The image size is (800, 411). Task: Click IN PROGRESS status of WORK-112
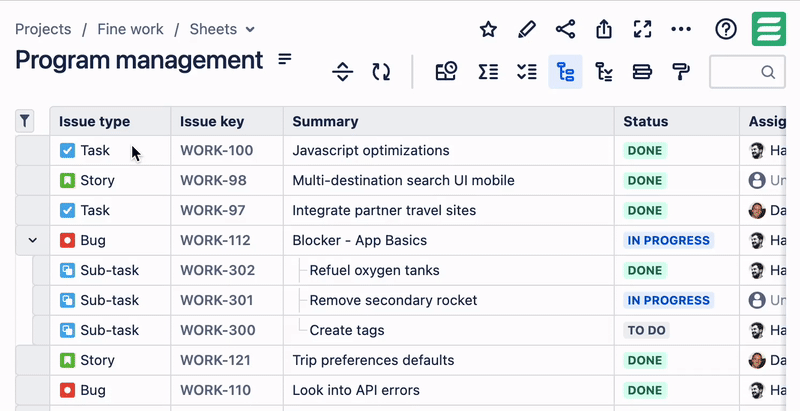tap(668, 240)
